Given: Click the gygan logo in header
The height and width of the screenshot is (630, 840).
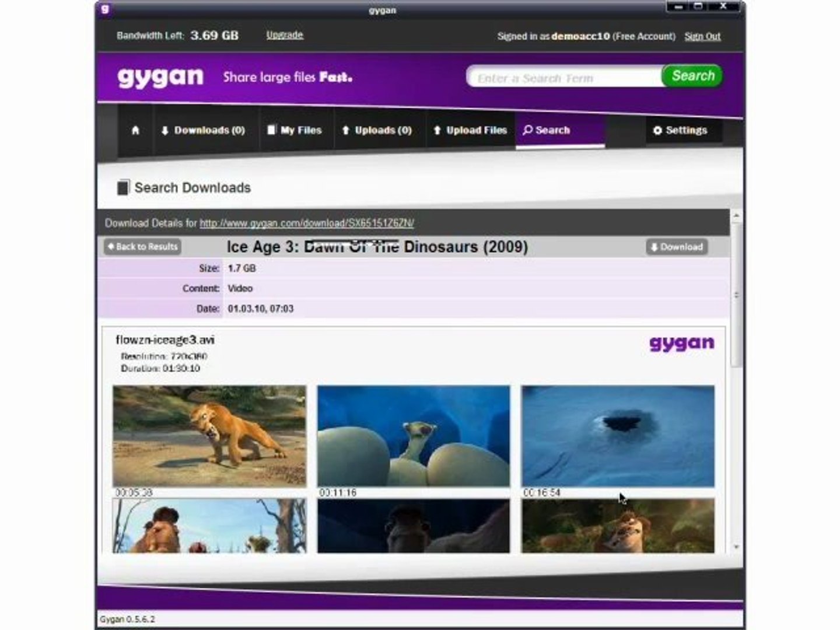Looking at the screenshot, I should point(160,77).
